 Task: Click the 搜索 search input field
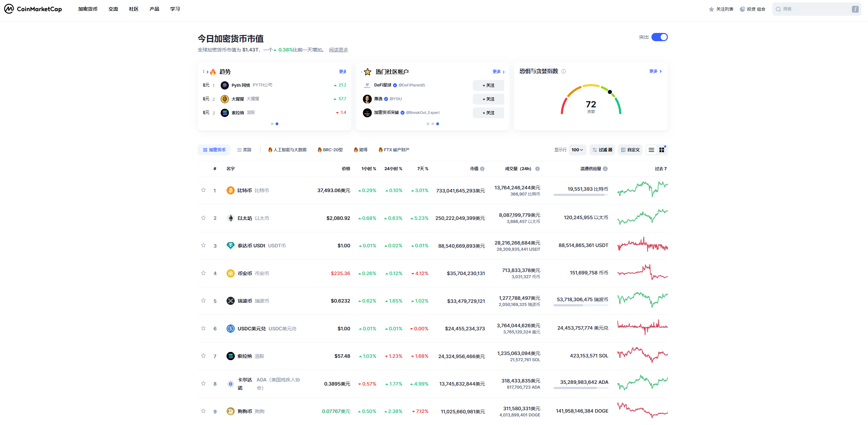tap(817, 9)
